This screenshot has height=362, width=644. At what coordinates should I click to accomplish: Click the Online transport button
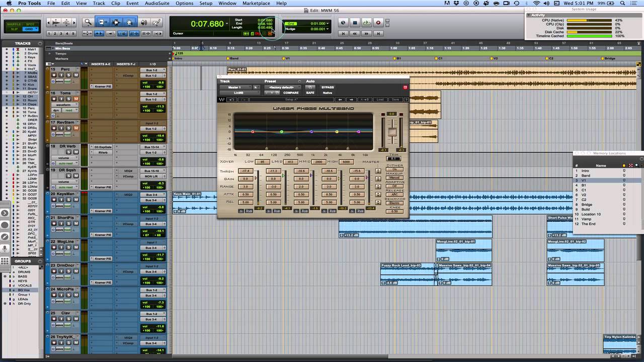343,23
